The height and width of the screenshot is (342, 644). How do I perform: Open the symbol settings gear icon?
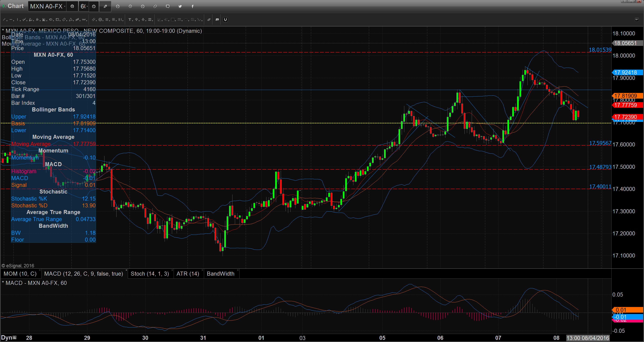(x=72, y=6)
